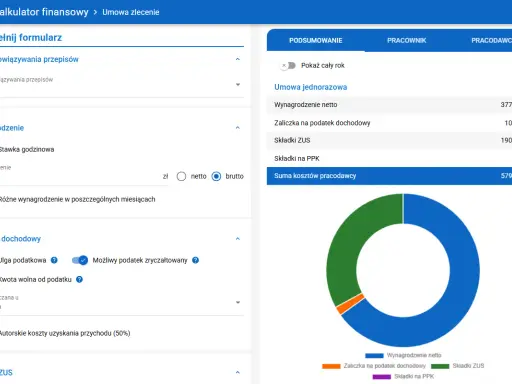
Task: Collapse the Wynagrodzenie section chevron
Action: coord(238,128)
